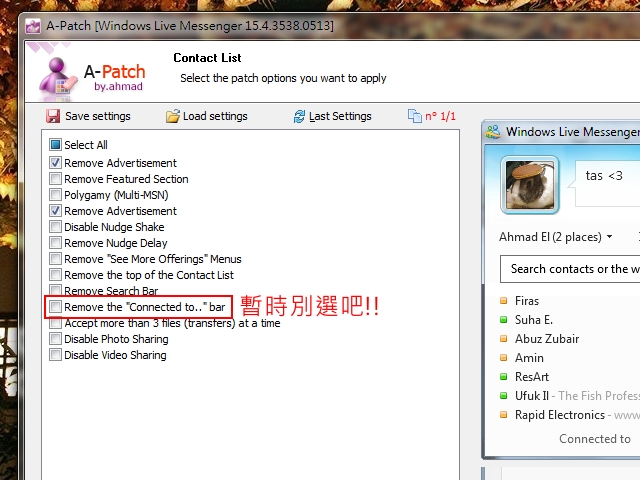Screen dimensions: 640x480
Task: Expand the Ahmad El (2 places) dropdown arrow
Action: [609, 237]
